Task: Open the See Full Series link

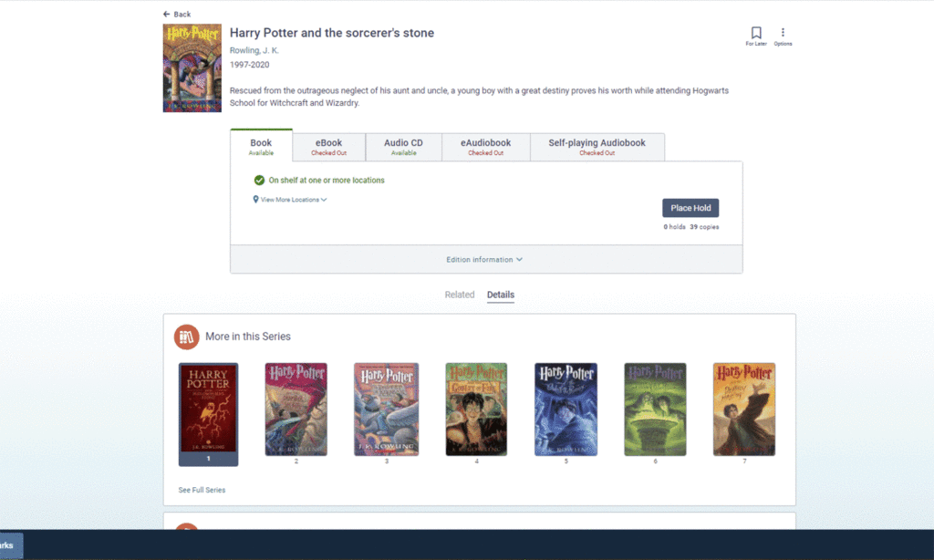Action: (202, 490)
